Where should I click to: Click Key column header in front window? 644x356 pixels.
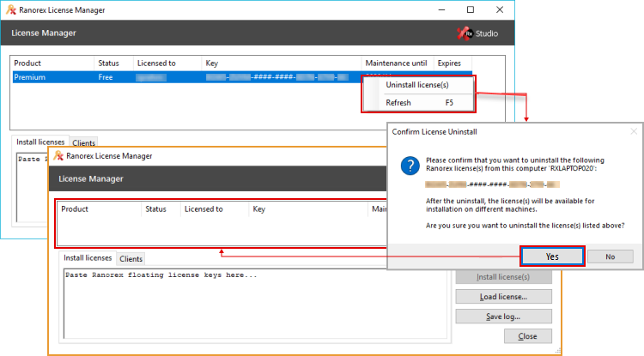(x=308, y=208)
